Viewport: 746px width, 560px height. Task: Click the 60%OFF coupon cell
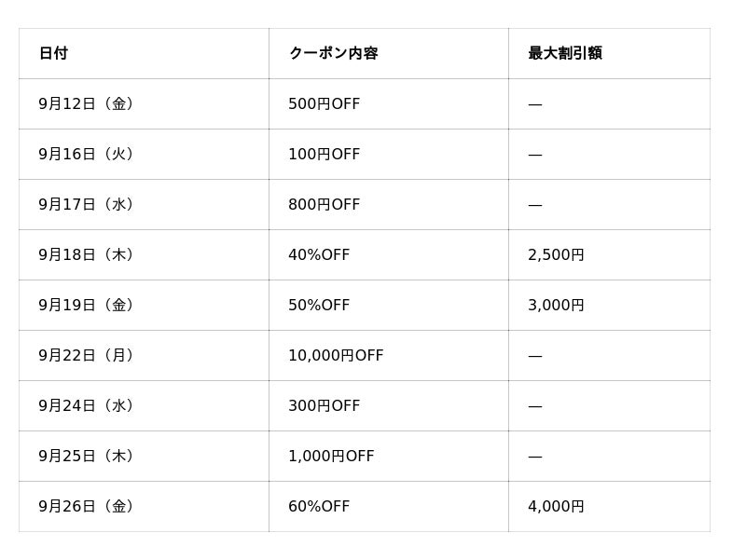tap(319, 506)
